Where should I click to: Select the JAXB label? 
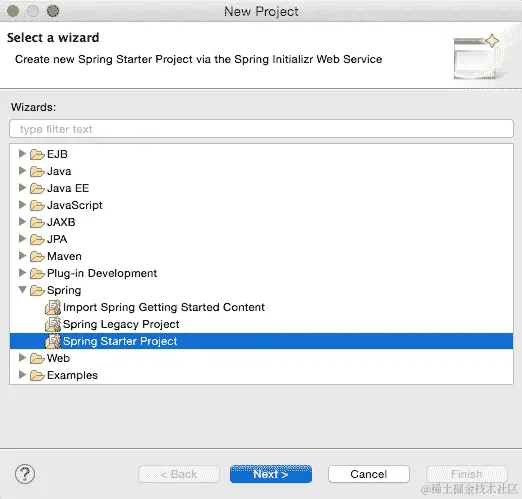[x=61, y=222]
